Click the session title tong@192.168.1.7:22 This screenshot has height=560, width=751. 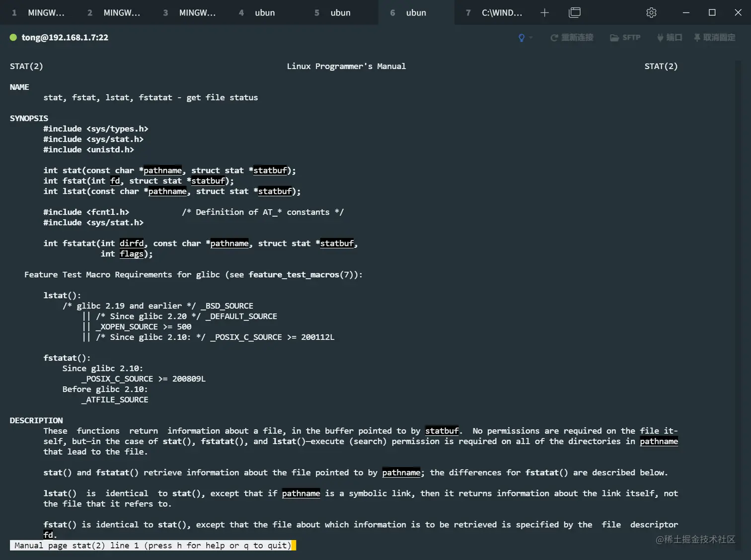coord(65,37)
